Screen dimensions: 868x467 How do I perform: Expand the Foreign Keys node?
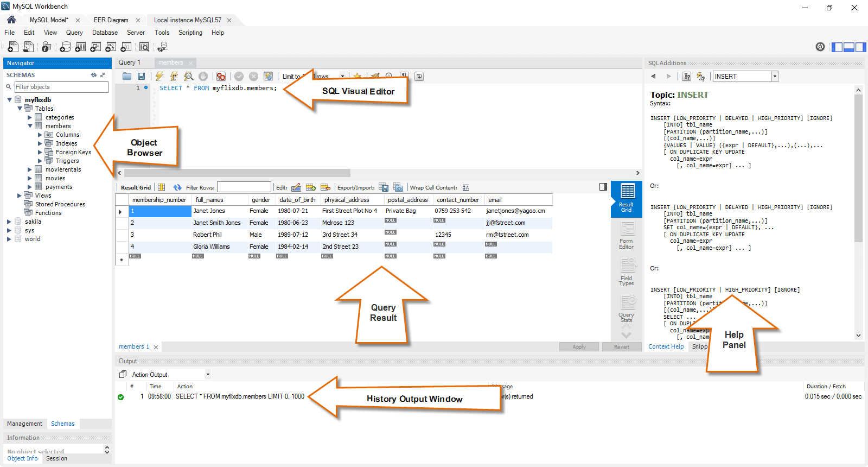40,152
